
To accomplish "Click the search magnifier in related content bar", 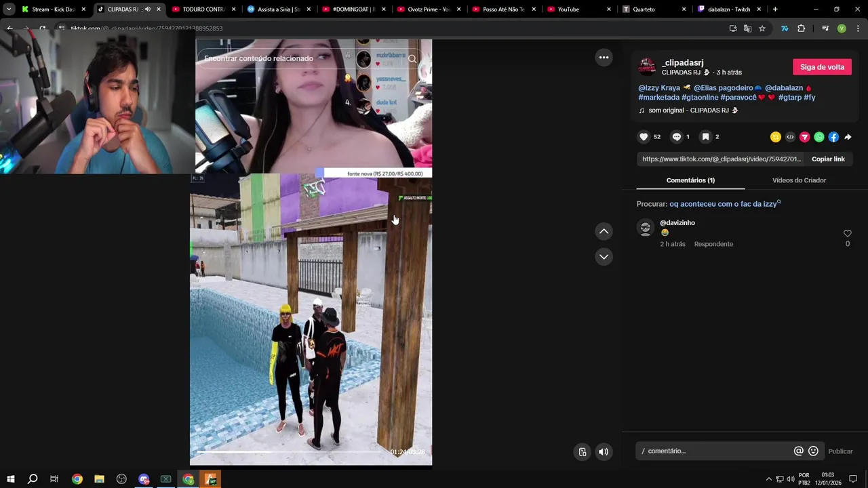I will [412, 59].
